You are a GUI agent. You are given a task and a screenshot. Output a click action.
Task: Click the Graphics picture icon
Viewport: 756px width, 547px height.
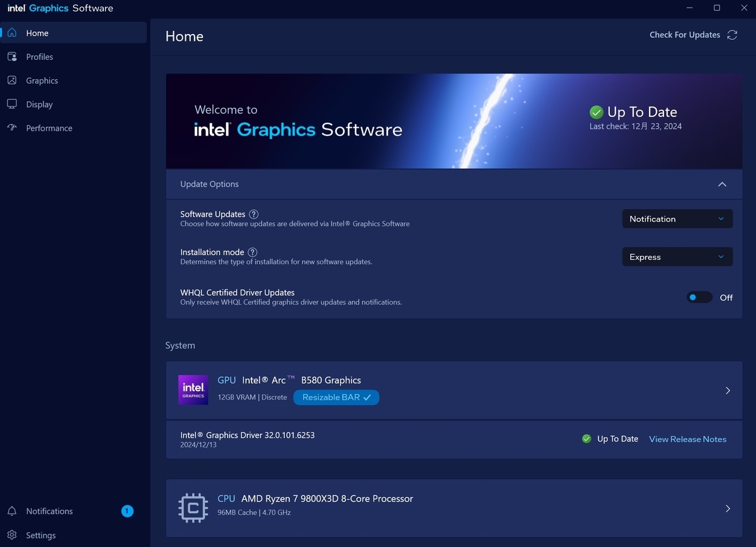(x=12, y=81)
